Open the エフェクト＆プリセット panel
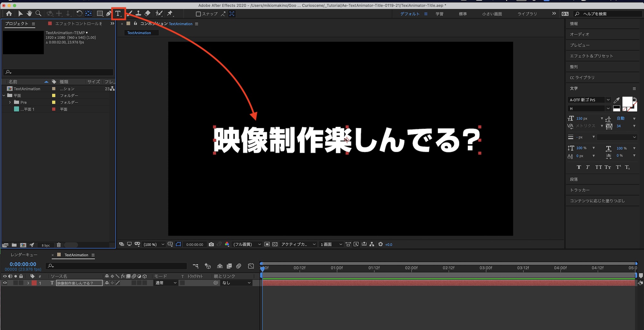Viewport: 644px width, 330px height. pyautogui.click(x=592, y=56)
